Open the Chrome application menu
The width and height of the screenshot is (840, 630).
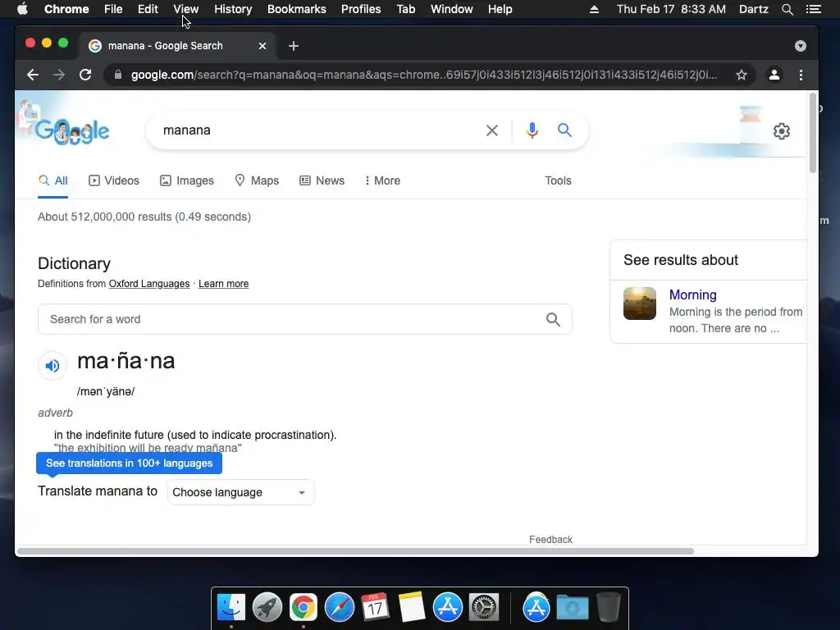[66, 9]
